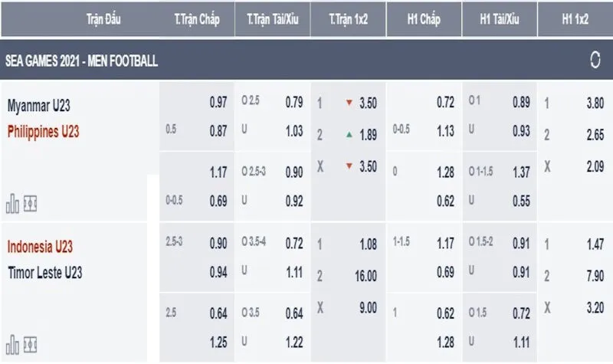Select Timor Leste win odds 16.00
613x364 pixels.
coord(366,276)
